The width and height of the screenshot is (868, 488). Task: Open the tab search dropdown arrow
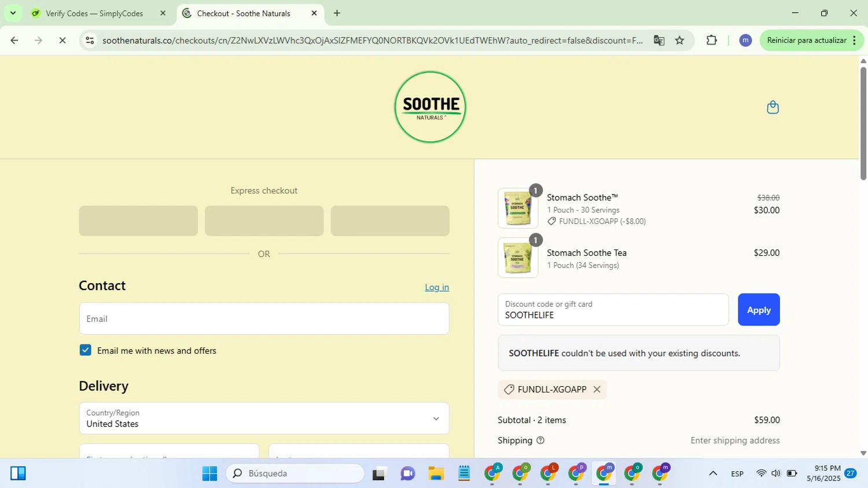(13, 13)
